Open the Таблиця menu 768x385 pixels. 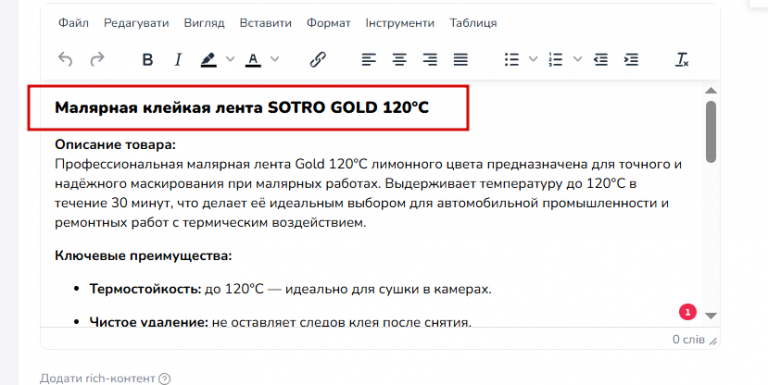click(x=473, y=23)
